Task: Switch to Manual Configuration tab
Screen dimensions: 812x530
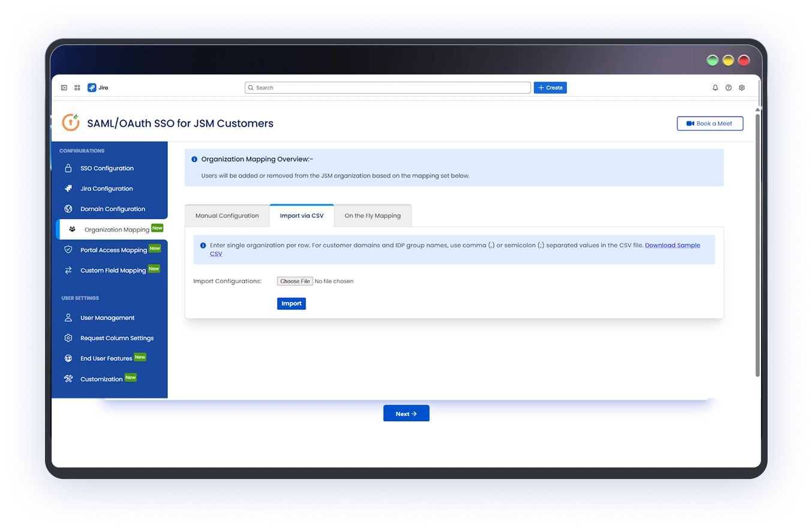Action: click(x=227, y=215)
